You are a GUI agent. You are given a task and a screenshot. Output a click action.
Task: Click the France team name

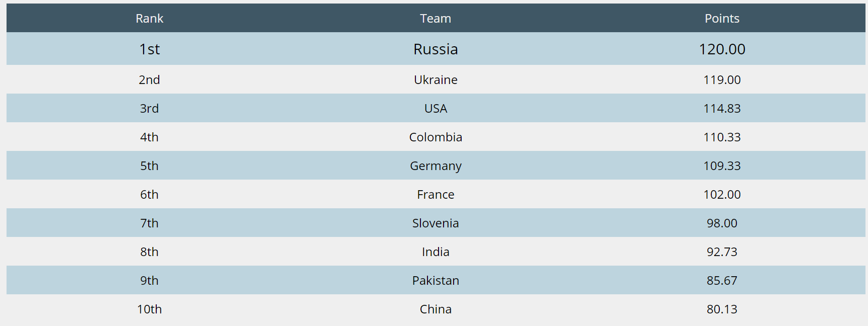tap(436, 194)
